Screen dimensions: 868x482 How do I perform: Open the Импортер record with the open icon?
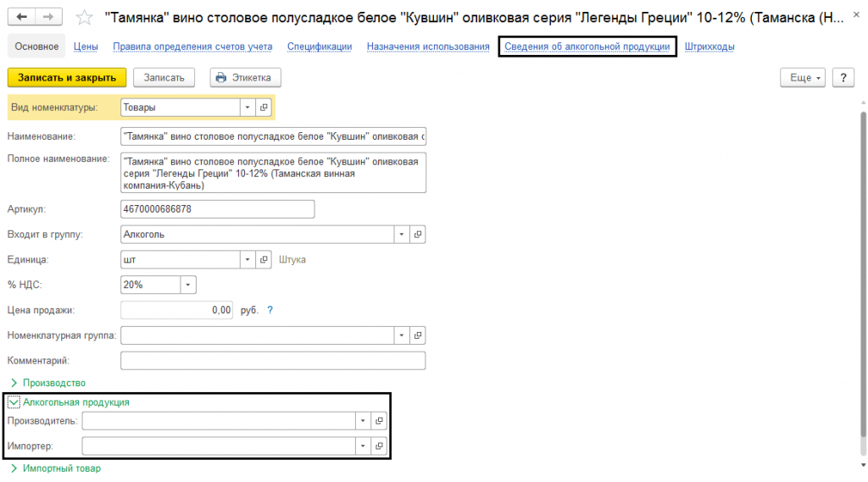379,446
